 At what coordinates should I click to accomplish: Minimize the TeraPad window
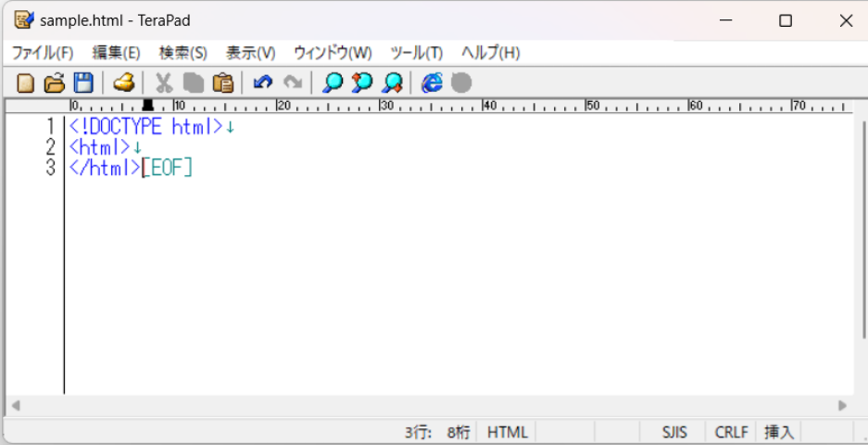click(726, 21)
